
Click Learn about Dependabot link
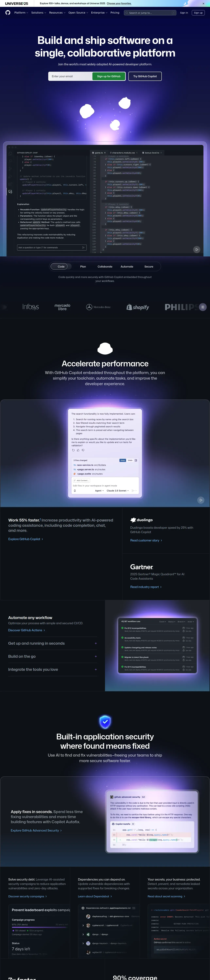pos(95,896)
